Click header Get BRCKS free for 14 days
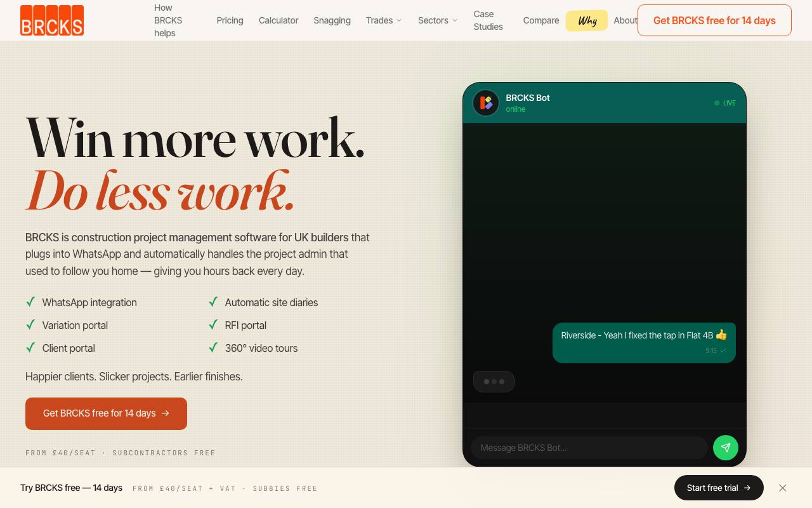Screen dimensions: 812x508 coord(714,20)
